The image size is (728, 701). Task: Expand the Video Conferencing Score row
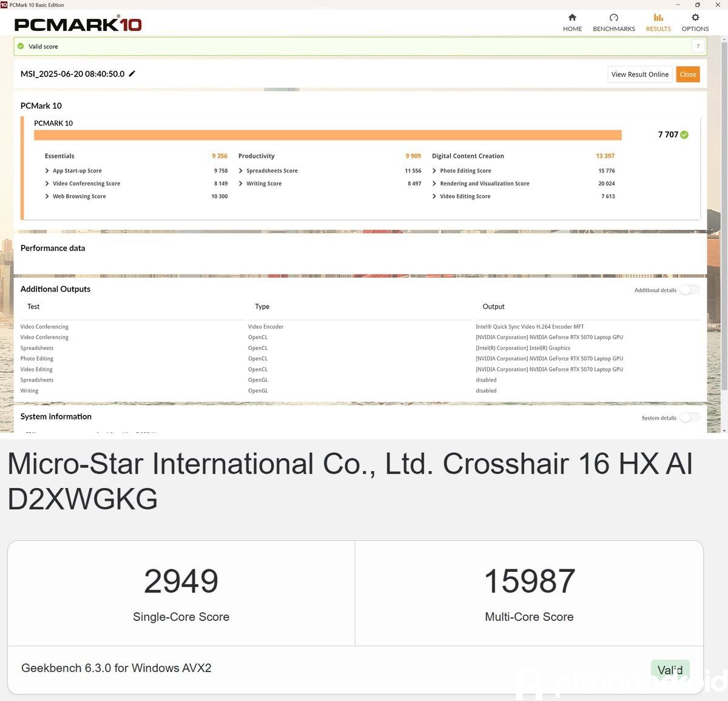[47, 184]
